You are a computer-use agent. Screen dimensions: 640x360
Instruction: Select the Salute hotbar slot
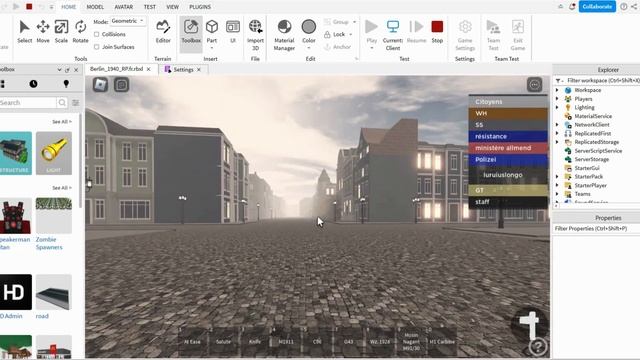click(223, 341)
